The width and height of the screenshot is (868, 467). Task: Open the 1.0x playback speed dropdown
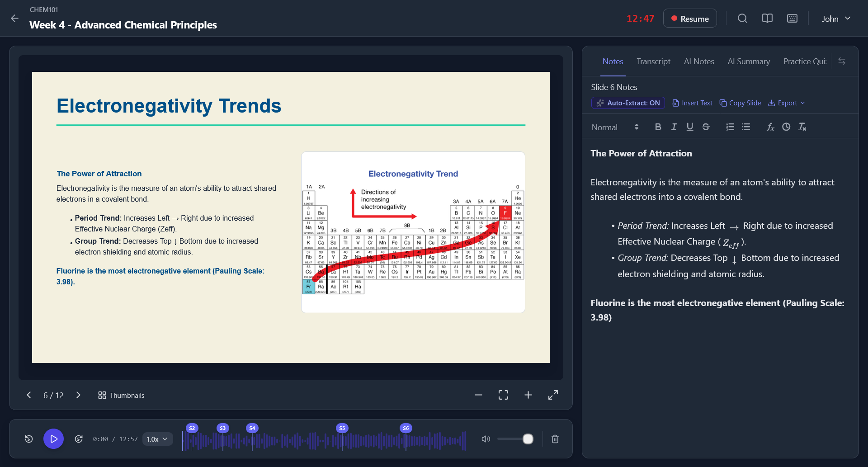[157, 439]
